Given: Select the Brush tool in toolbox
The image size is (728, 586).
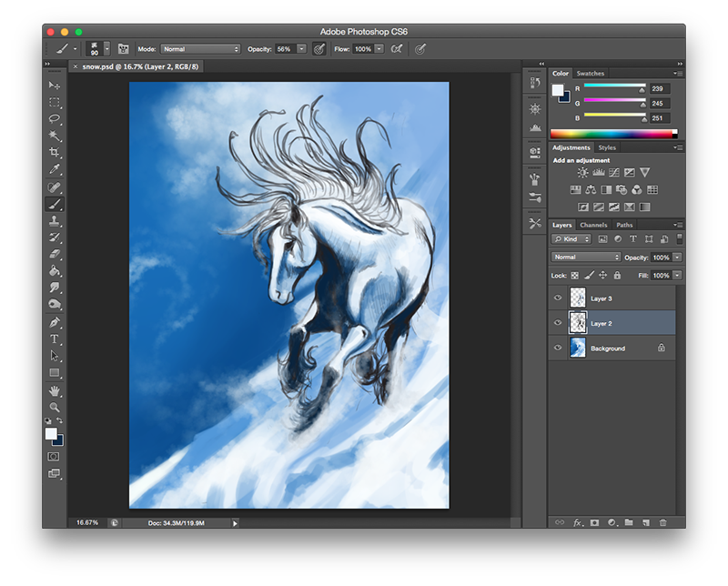Looking at the screenshot, I should pos(55,204).
